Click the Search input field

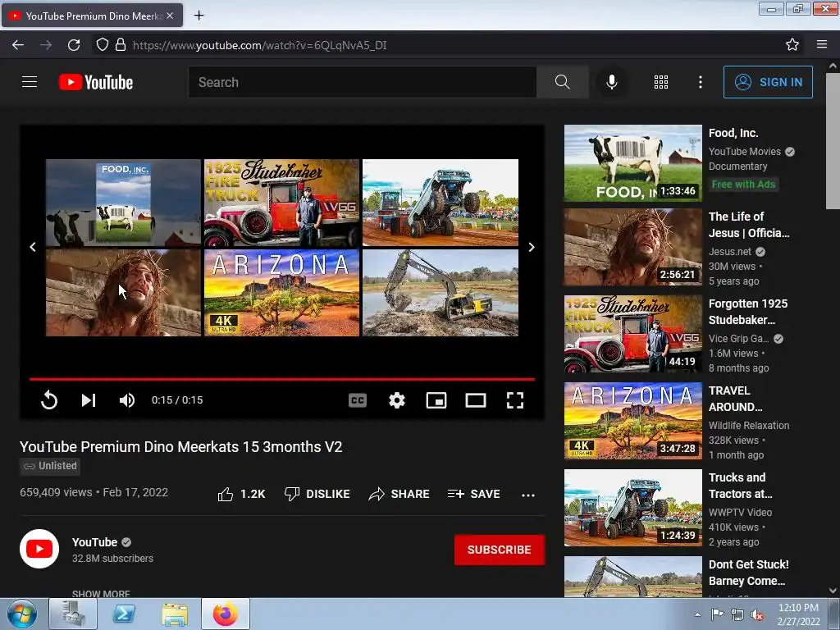[x=362, y=82]
